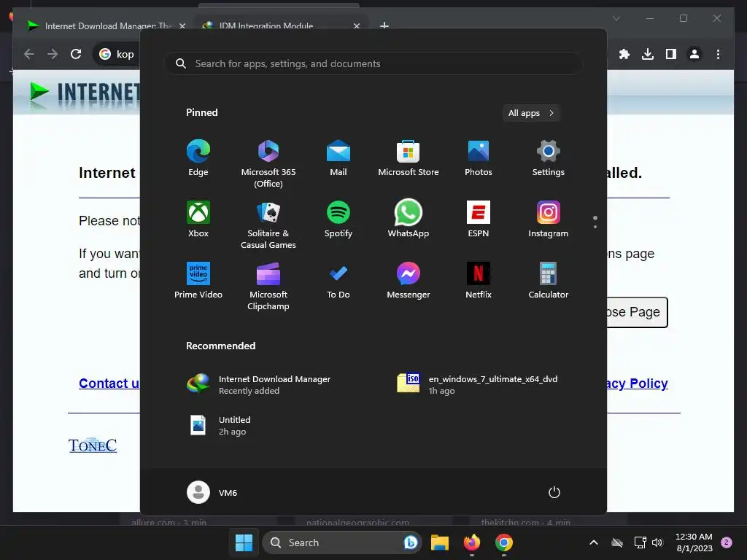Image resolution: width=747 pixels, height=560 pixels.
Task: Click the power button in Start menu
Action: point(554,492)
